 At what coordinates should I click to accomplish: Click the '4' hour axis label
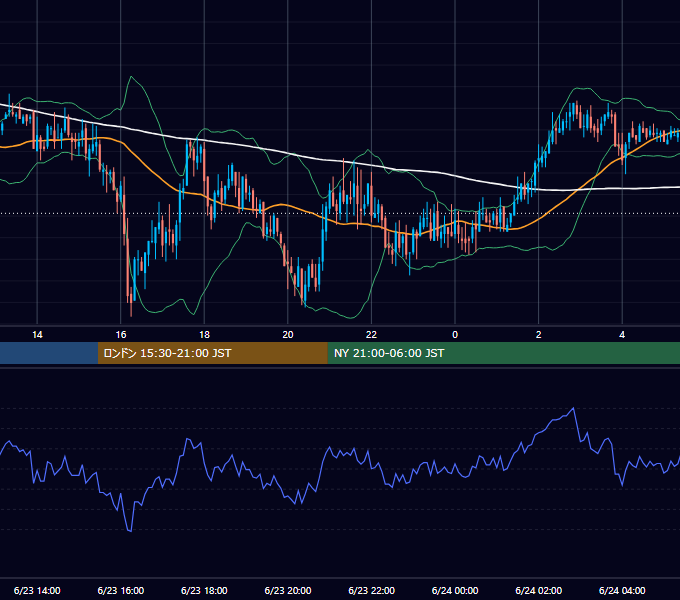622,335
